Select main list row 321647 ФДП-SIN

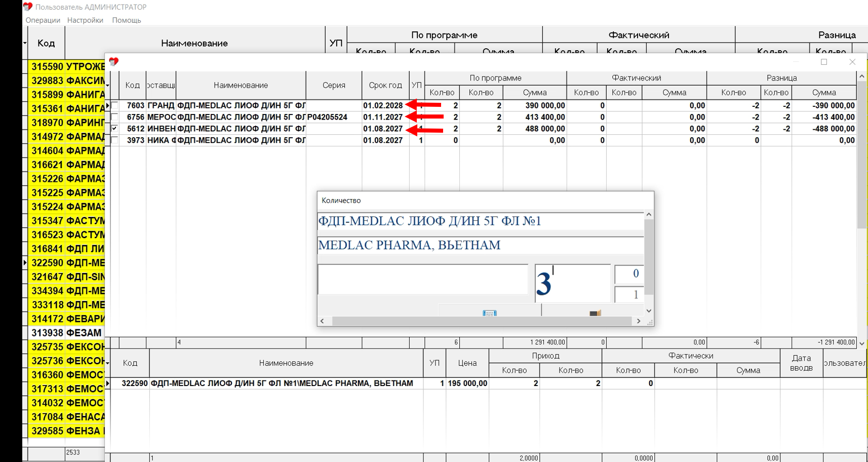tap(66, 277)
